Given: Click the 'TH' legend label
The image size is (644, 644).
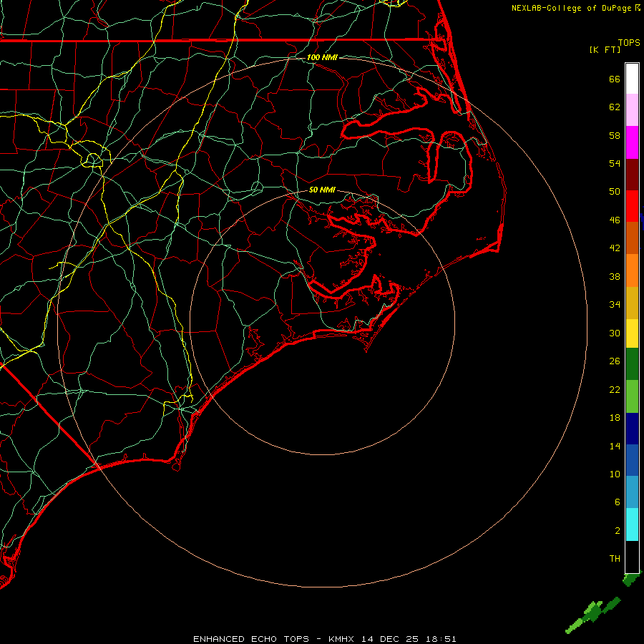Looking at the screenshot, I should point(615,558).
